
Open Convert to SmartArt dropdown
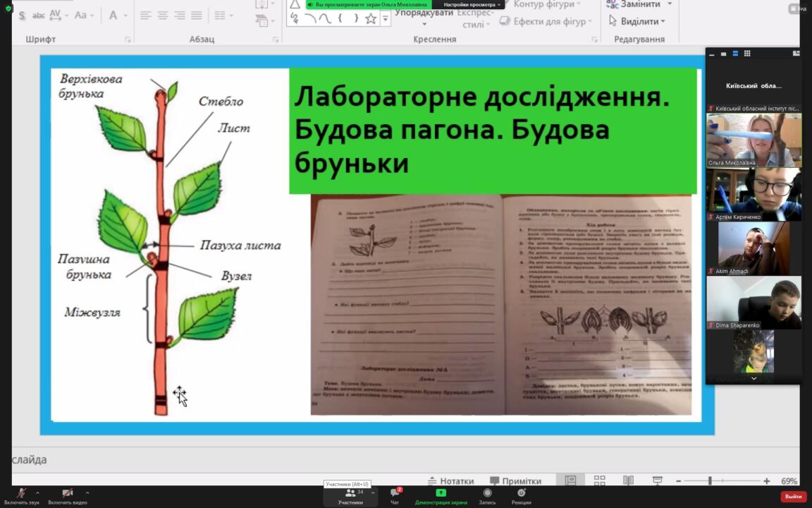click(264, 20)
